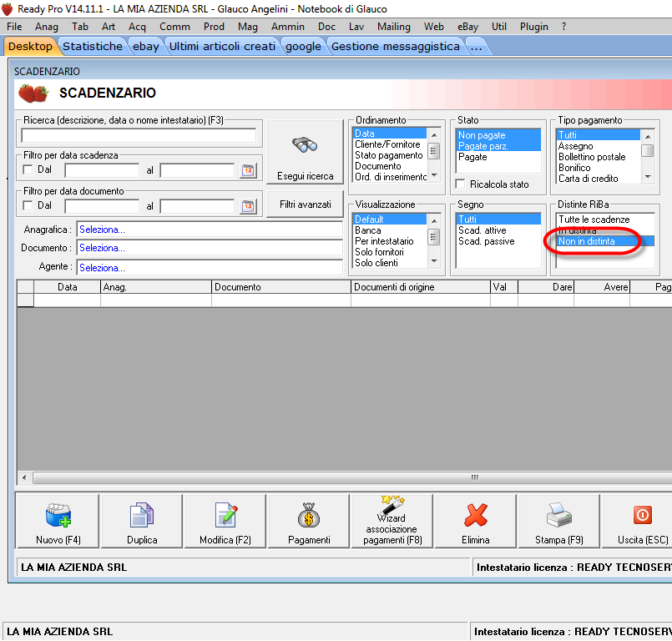The width and height of the screenshot is (672, 641).
Task: Select Solo fornitori in Visualizzazione list
Action: click(389, 252)
